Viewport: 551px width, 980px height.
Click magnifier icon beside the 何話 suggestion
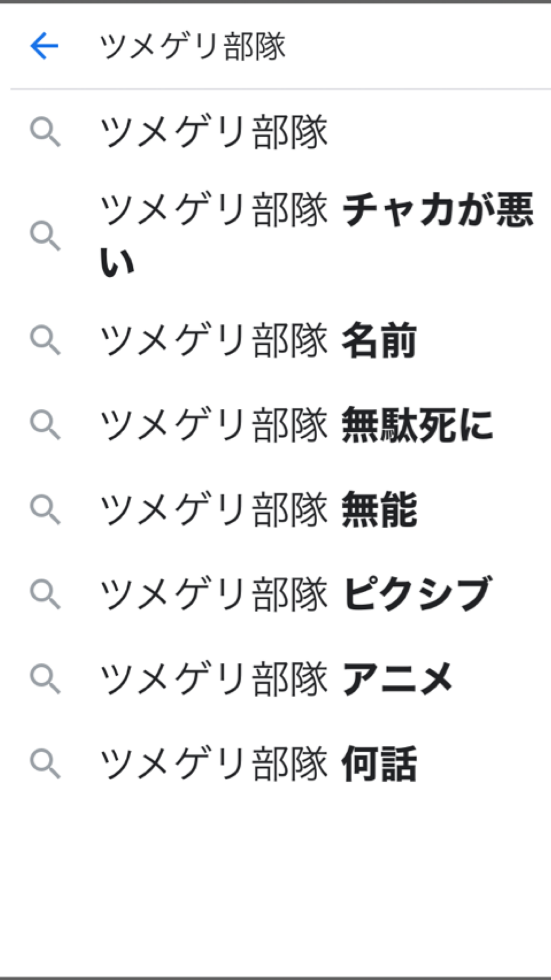45,763
